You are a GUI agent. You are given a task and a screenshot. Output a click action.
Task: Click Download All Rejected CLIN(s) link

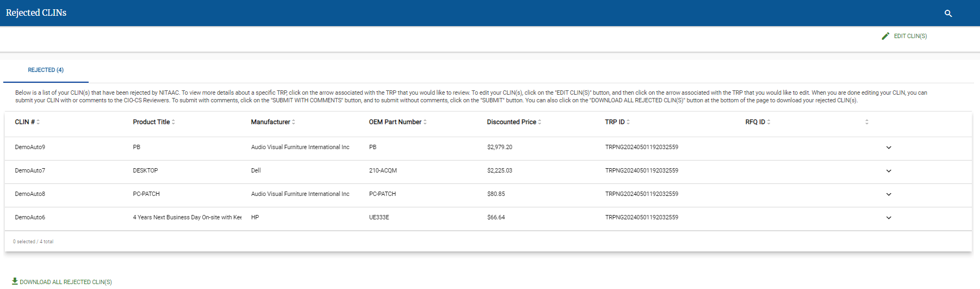point(66,282)
